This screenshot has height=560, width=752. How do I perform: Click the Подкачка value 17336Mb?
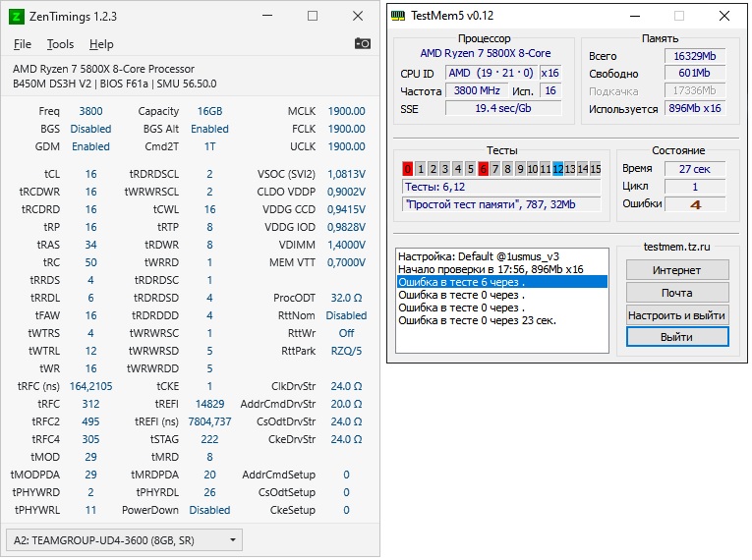[x=695, y=90]
